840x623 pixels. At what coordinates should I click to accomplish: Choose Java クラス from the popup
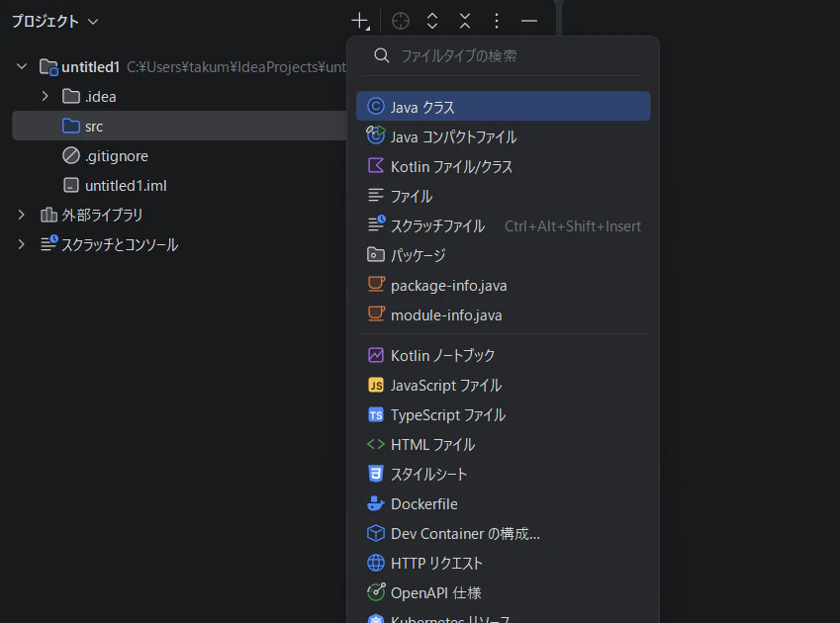point(503,106)
